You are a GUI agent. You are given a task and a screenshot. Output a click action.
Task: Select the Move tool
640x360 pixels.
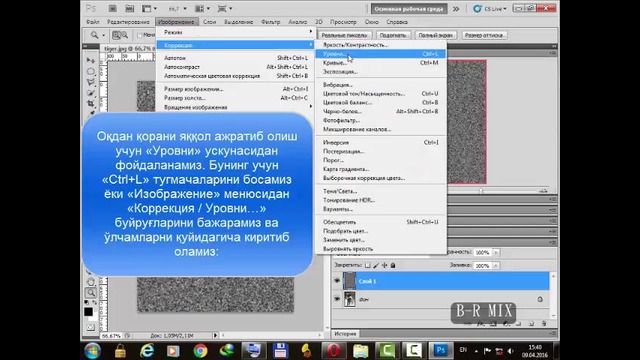(x=91, y=61)
